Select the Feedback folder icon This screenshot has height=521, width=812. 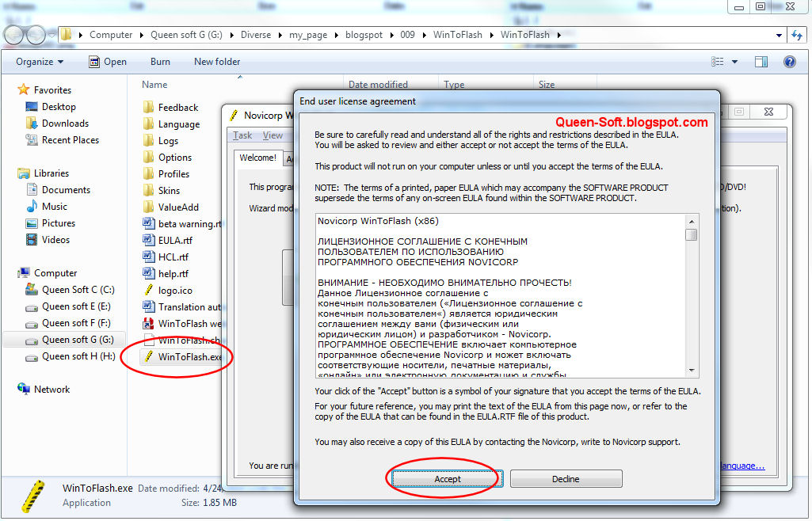click(149, 107)
